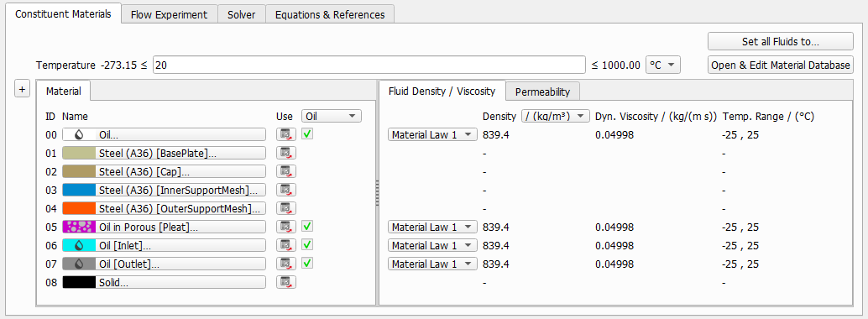868x319 pixels.
Task: Click the 839.4 density value for Pleat row 05
Action: (496, 227)
